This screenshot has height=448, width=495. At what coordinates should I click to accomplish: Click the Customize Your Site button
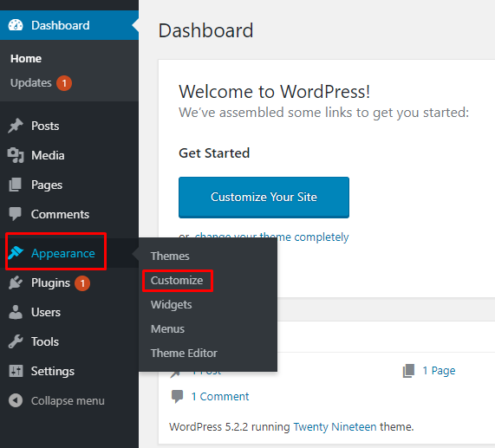tap(264, 198)
